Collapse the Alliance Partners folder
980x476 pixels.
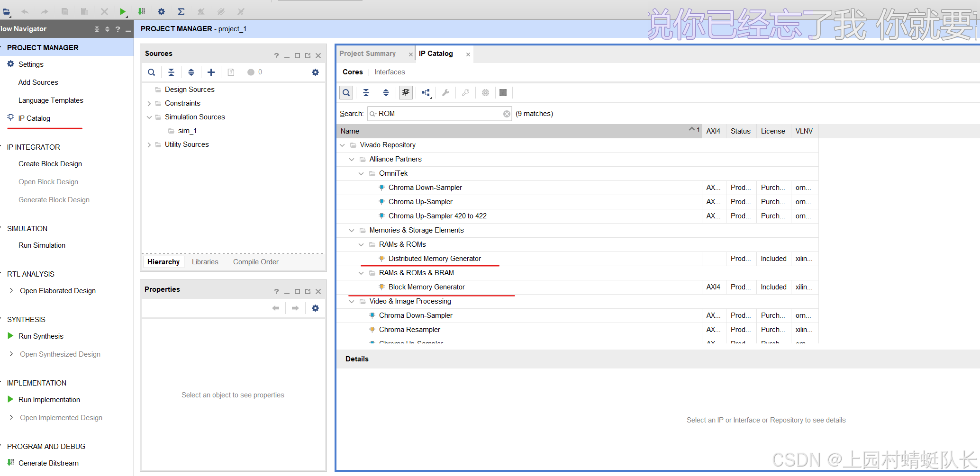tap(352, 159)
